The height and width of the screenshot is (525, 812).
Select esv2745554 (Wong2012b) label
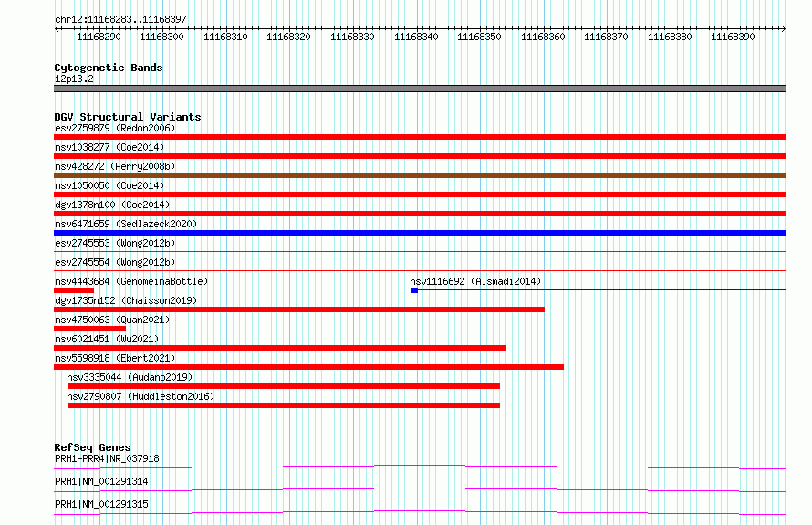pos(115,262)
